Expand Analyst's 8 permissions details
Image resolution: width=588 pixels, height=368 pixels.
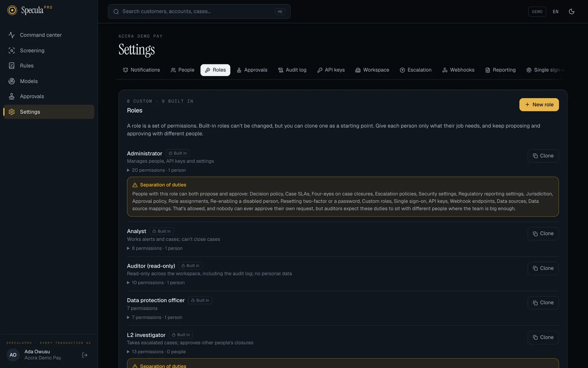point(155,248)
